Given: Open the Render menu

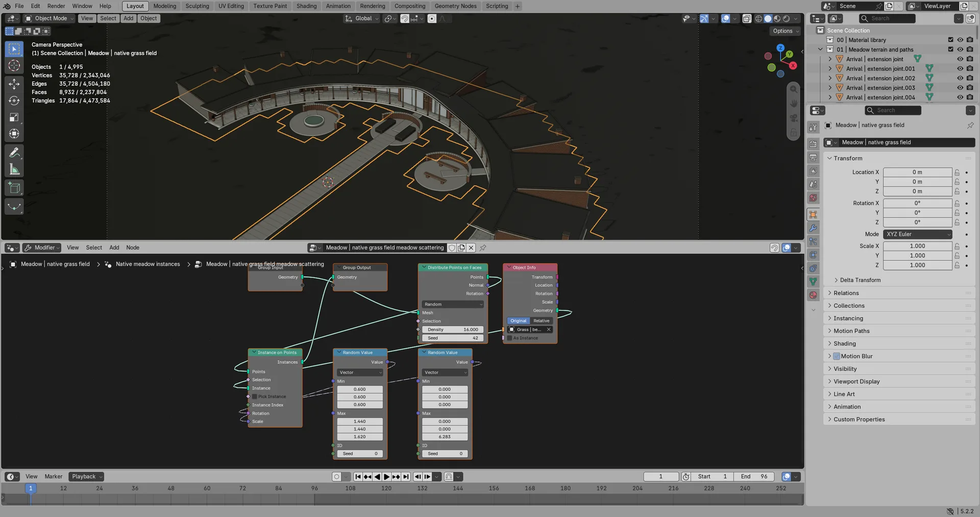Looking at the screenshot, I should point(56,6).
